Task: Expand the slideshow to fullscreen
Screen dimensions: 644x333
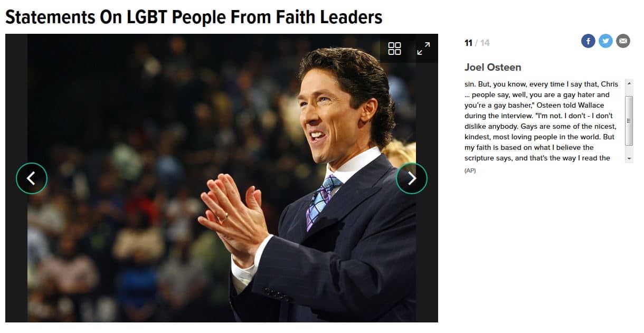Action: [x=423, y=49]
